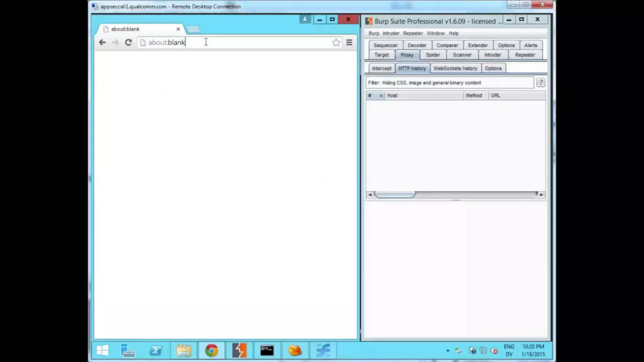Open the Repeater menu in menu bar
644x362 pixels.
pos(413,33)
